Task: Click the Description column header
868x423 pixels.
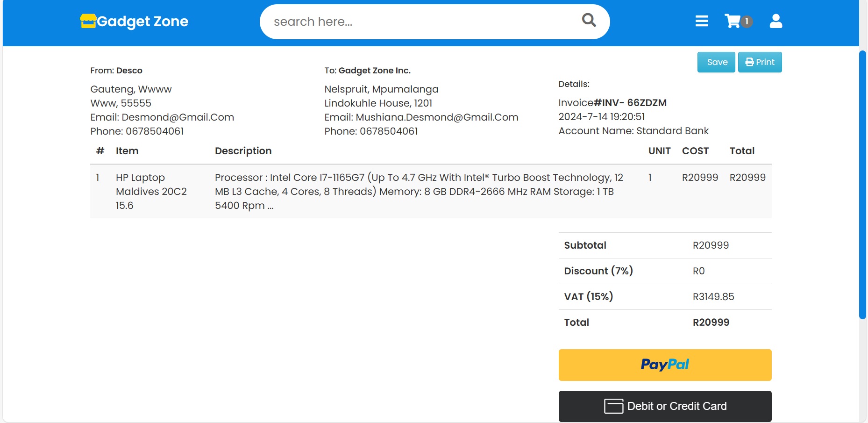Action: [243, 151]
